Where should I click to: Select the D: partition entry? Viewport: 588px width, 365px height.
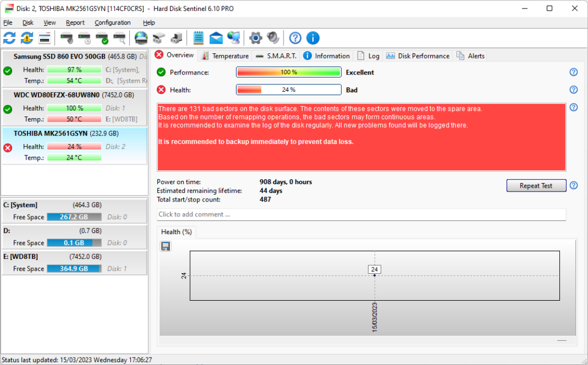pos(75,237)
